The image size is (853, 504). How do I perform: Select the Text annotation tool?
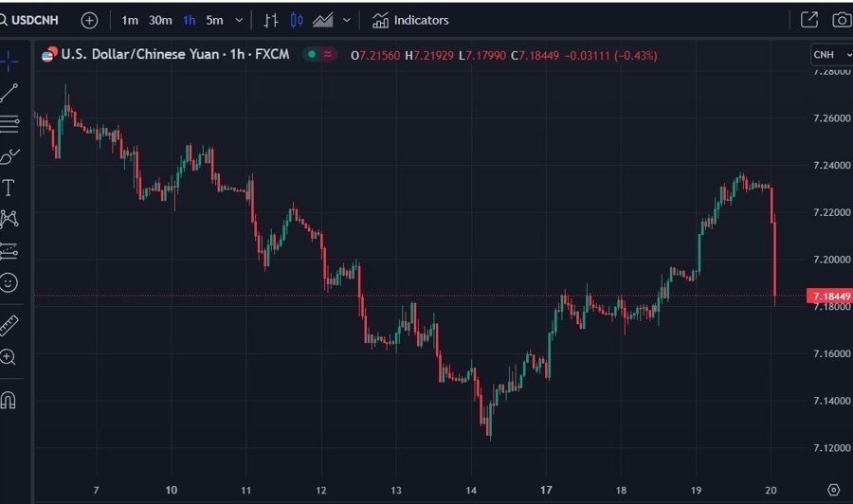9,188
